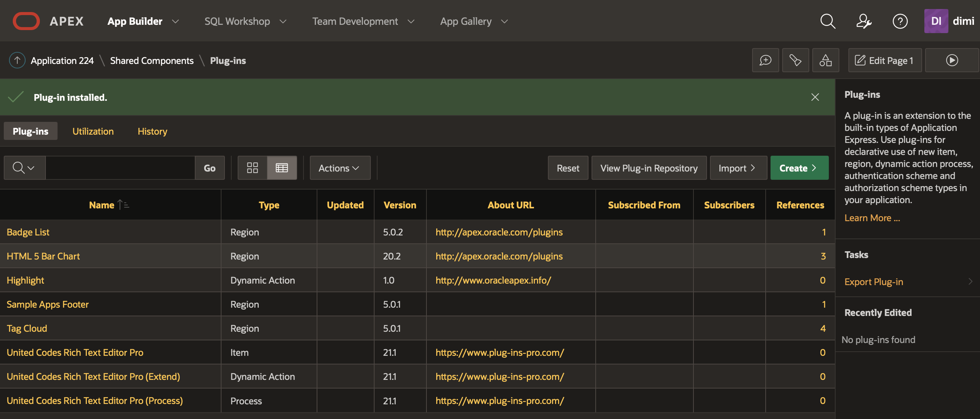This screenshot has height=419, width=980.
Task: Open the search column selector dropdown
Action: (x=24, y=168)
